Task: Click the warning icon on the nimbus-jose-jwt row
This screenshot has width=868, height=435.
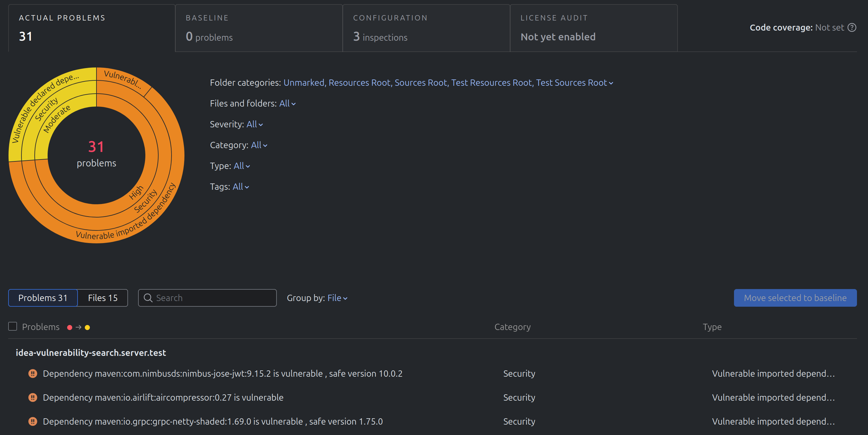Action: (x=32, y=373)
